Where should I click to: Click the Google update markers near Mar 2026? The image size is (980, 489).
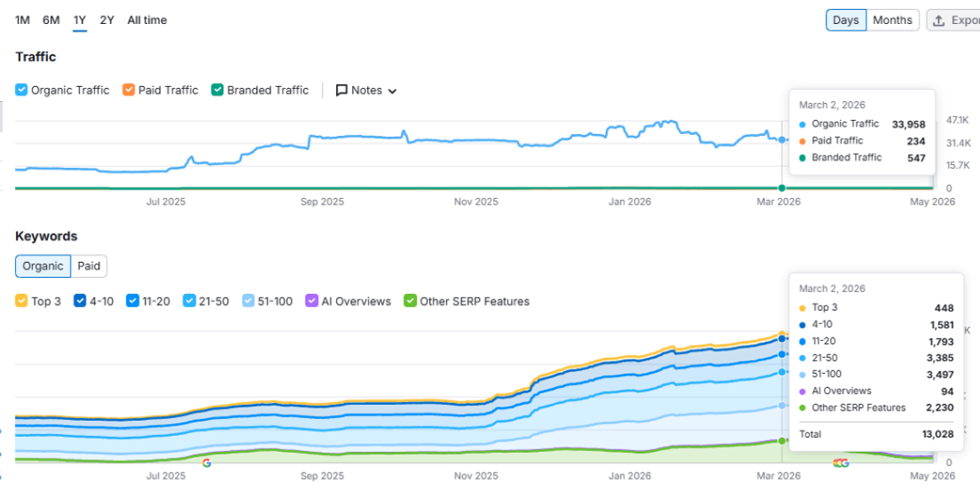coord(842,462)
